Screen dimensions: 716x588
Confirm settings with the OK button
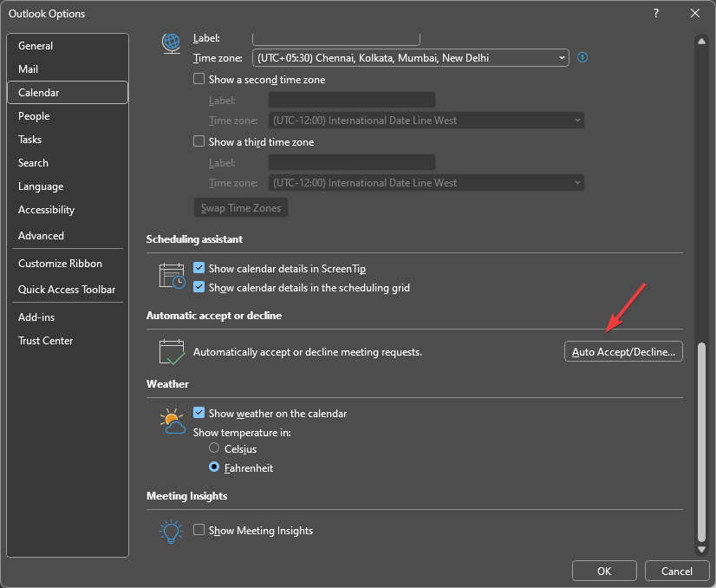point(604,572)
